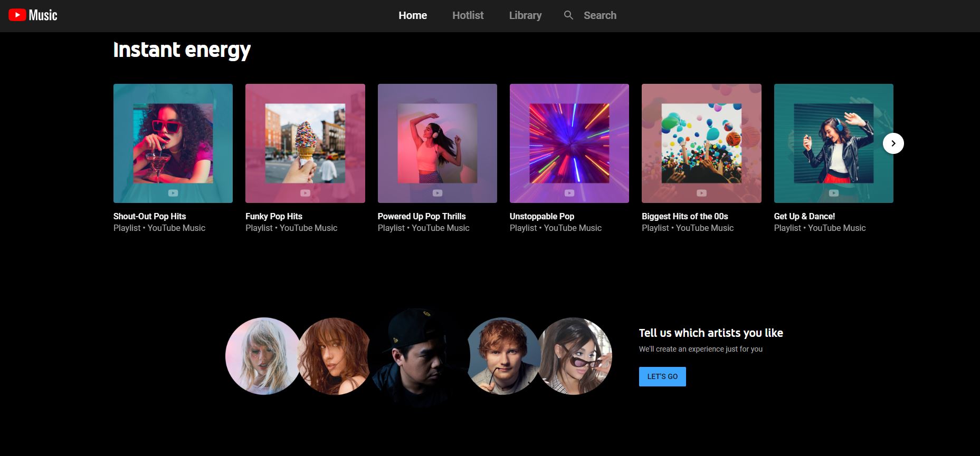Open the Shout-Out Pop Hits title link
The height and width of the screenshot is (456, 980).
click(x=149, y=216)
